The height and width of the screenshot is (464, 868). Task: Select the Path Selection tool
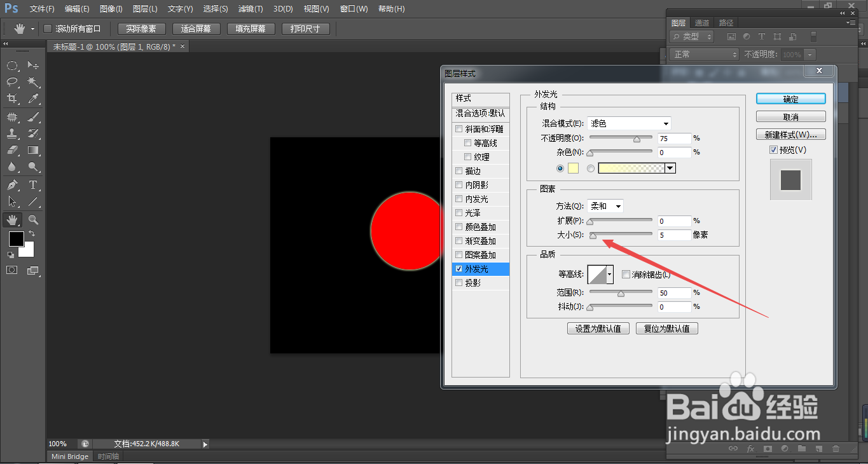[x=12, y=201]
